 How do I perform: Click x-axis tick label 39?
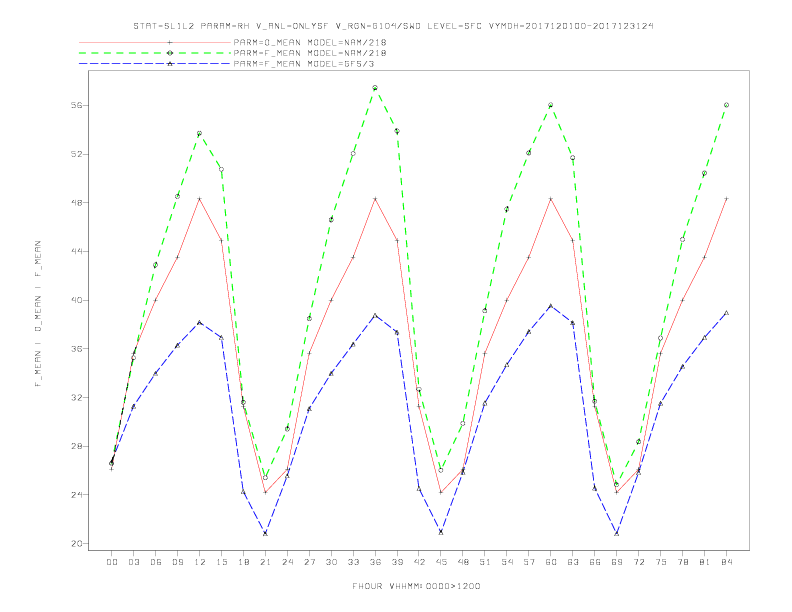point(397,562)
